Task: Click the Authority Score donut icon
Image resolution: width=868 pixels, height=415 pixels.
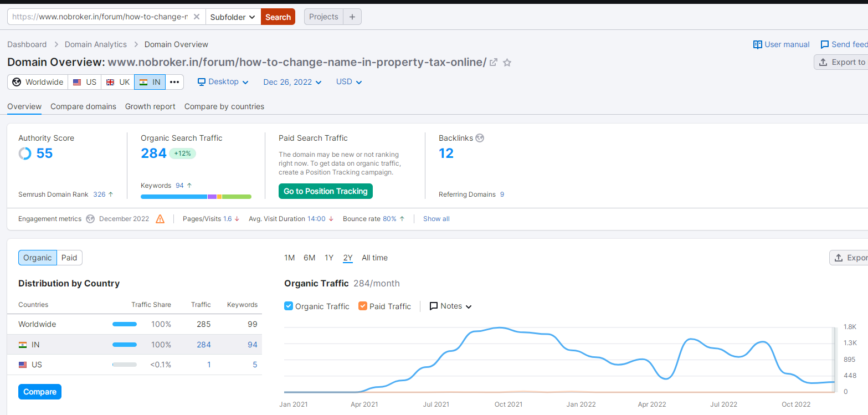Action: pos(25,153)
